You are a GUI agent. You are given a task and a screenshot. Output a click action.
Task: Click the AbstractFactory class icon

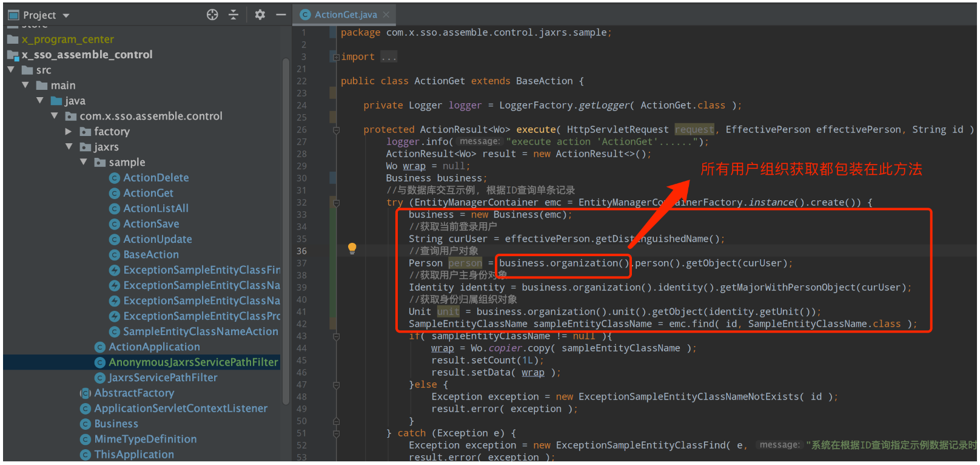[x=86, y=393]
